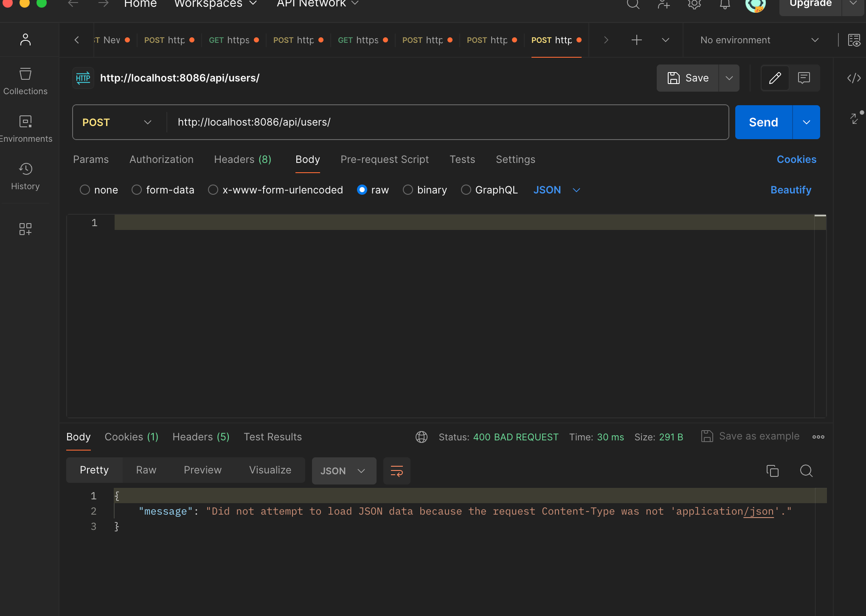866x616 pixels.
Task: Search the response with magnifier icon
Action: point(806,471)
